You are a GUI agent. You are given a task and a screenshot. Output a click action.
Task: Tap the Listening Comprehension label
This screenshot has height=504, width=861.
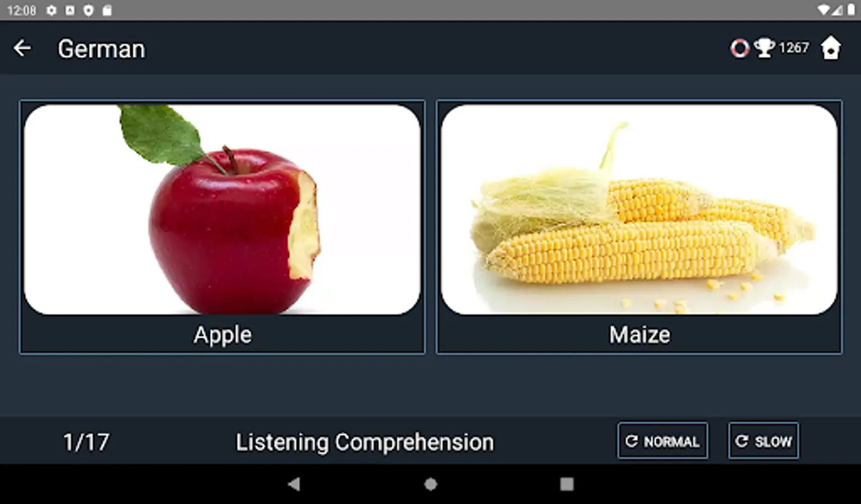(x=364, y=442)
